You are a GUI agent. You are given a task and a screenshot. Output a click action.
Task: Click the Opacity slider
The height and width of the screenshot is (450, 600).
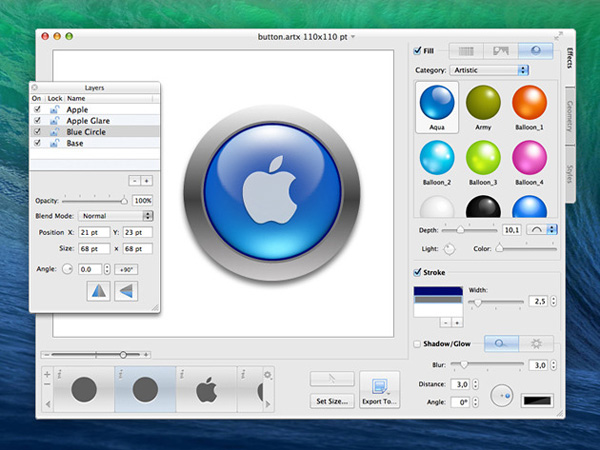pyautogui.click(x=95, y=200)
